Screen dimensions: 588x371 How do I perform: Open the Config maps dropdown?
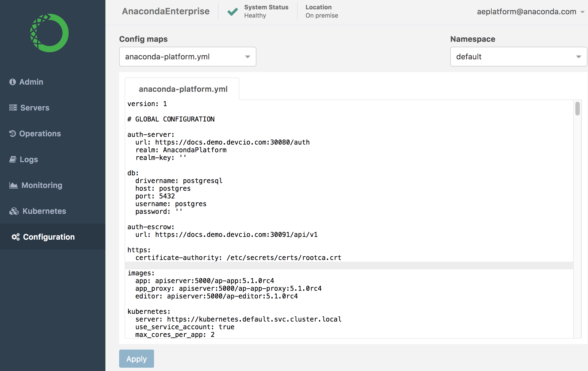click(187, 57)
